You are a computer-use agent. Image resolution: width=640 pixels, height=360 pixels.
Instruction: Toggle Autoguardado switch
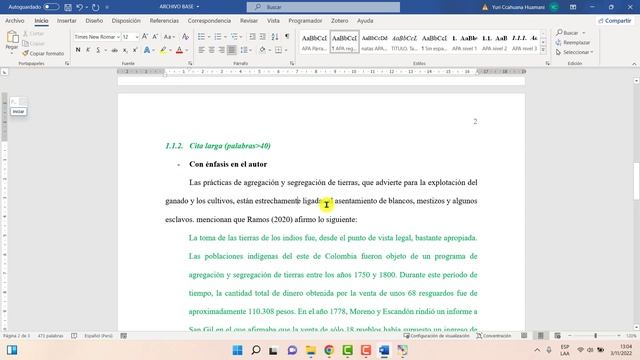(x=51, y=7)
